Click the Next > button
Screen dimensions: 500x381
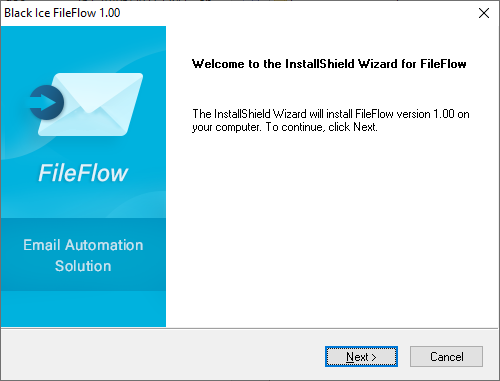(361, 357)
